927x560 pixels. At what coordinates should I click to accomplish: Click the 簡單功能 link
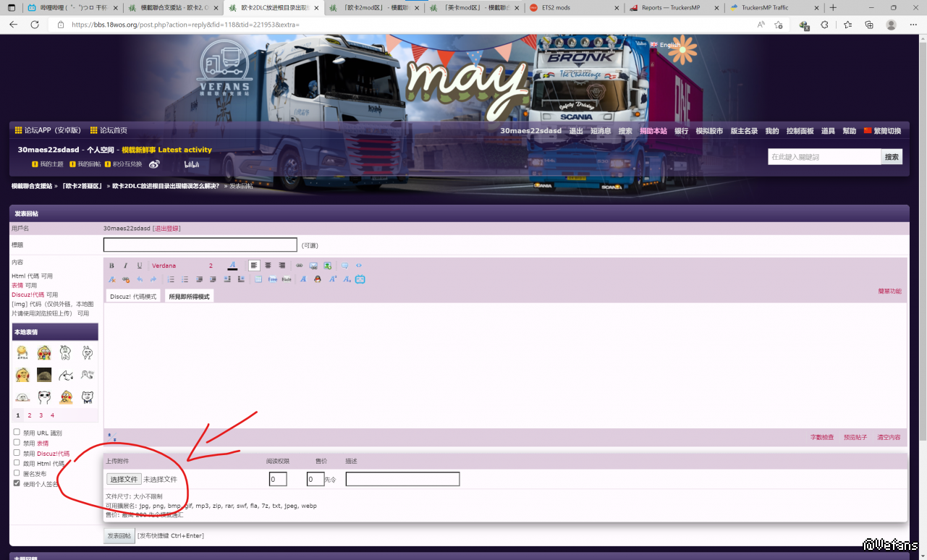(889, 291)
